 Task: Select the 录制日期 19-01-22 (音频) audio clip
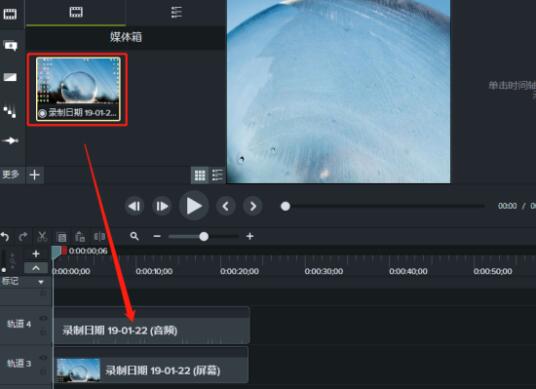coord(152,325)
